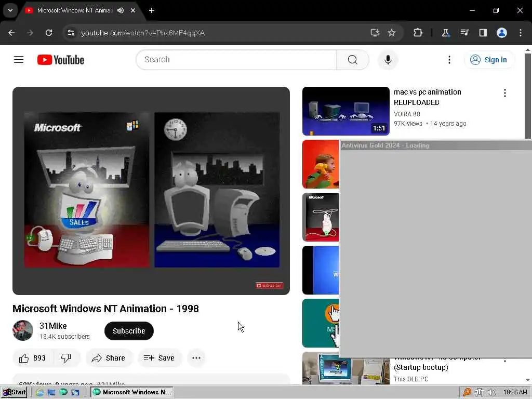Open the network tray icon
Image resolution: width=532 pixels, height=399 pixels.
tap(479, 392)
